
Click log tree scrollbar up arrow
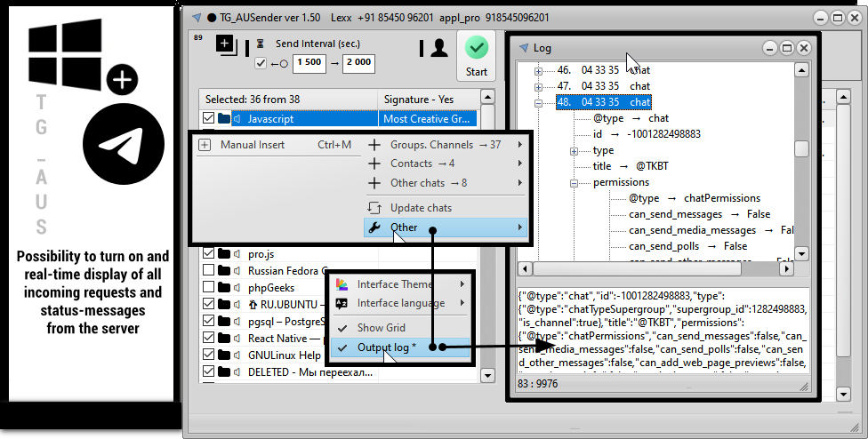[x=801, y=69]
